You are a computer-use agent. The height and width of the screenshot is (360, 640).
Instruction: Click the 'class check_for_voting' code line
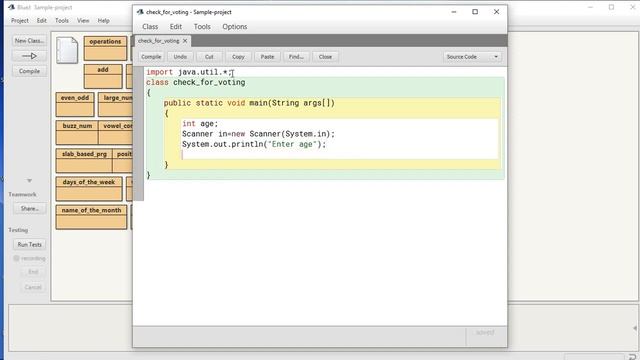click(196, 82)
